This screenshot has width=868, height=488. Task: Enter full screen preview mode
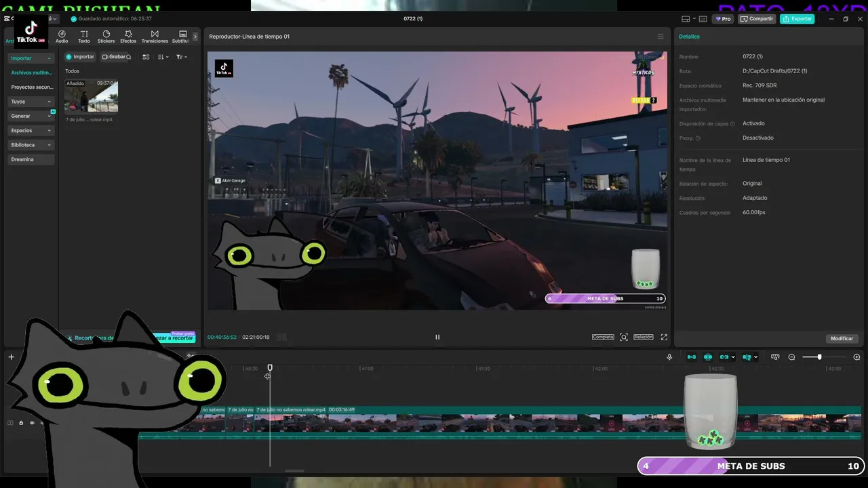point(664,337)
